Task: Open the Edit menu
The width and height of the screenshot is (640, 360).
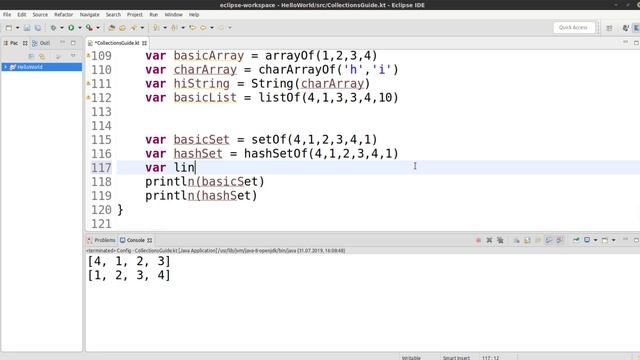Action: pos(22,14)
